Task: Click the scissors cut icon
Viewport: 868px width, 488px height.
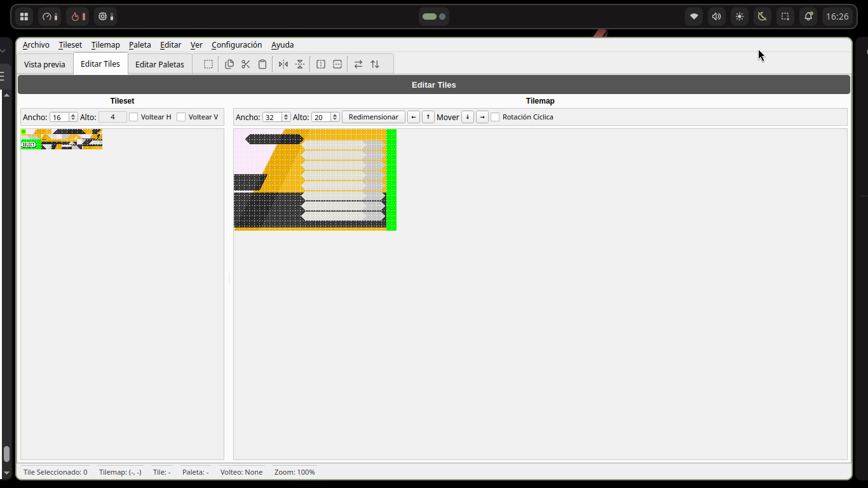Action: (x=246, y=64)
